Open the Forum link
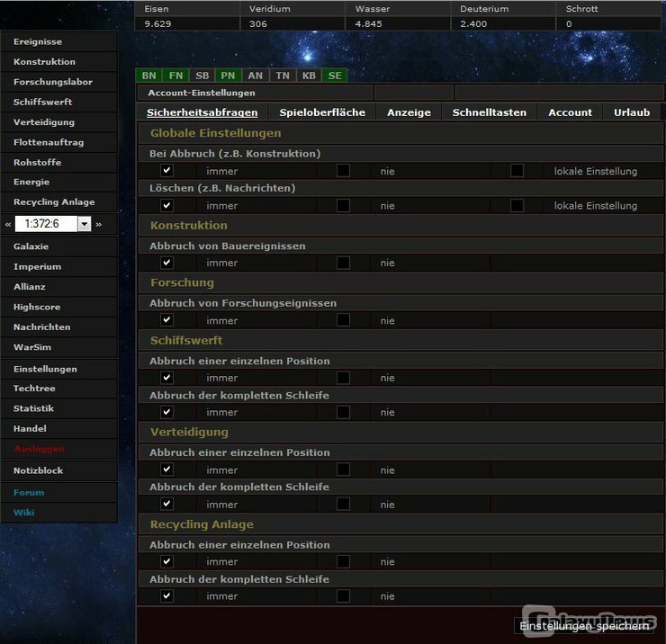 (x=59, y=493)
